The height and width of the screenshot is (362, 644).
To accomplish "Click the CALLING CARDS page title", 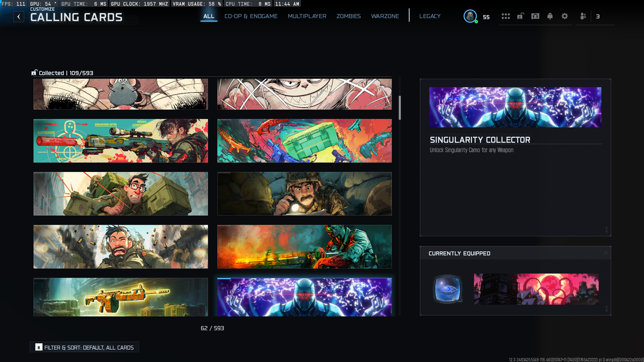I will coord(76,18).
